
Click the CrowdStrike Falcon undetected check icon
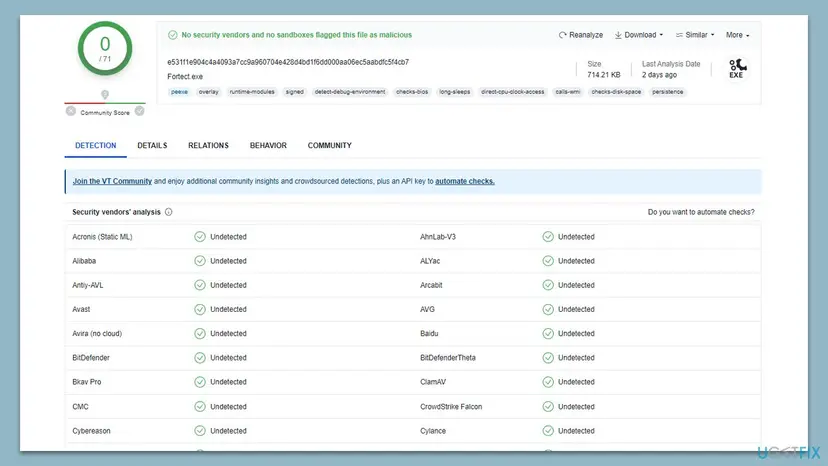(x=548, y=407)
